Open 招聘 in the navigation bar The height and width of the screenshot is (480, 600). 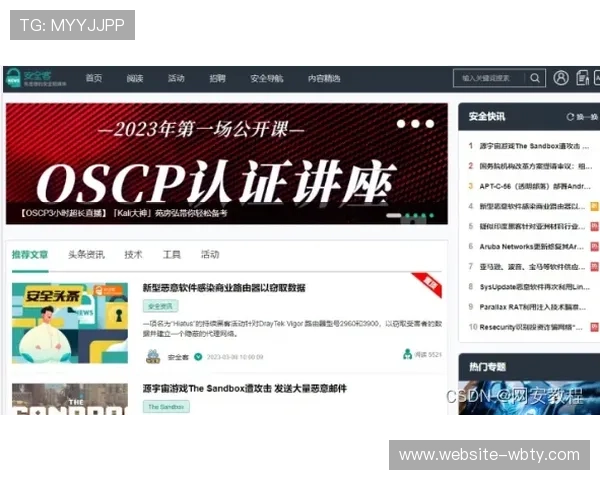click(x=217, y=78)
